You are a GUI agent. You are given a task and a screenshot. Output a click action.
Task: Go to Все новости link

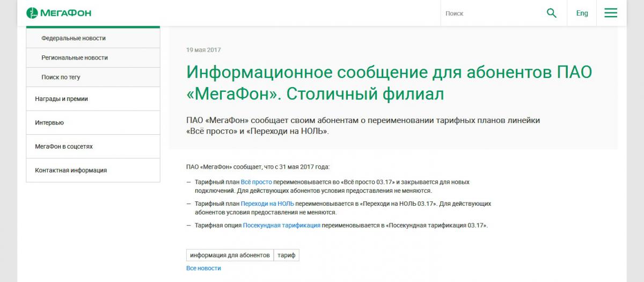pyautogui.click(x=203, y=268)
